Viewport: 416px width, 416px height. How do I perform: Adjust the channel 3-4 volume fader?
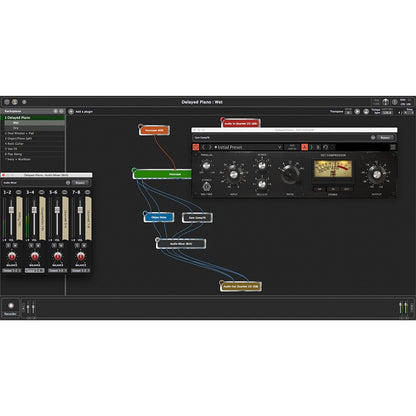coord(34,210)
